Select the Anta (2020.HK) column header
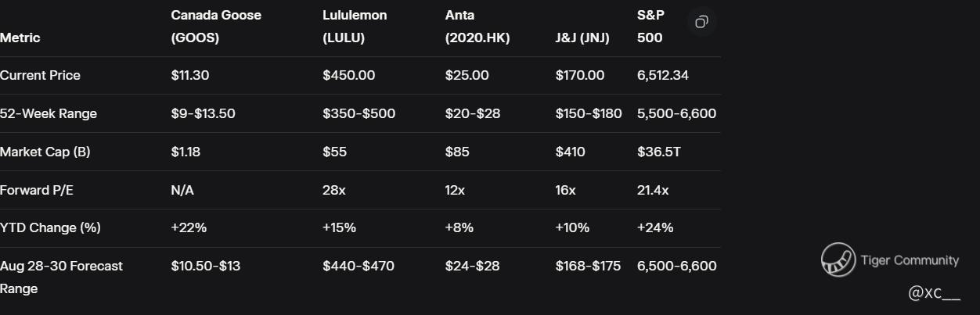Image resolution: width=980 pixels, height=315 pixels. 477,27
